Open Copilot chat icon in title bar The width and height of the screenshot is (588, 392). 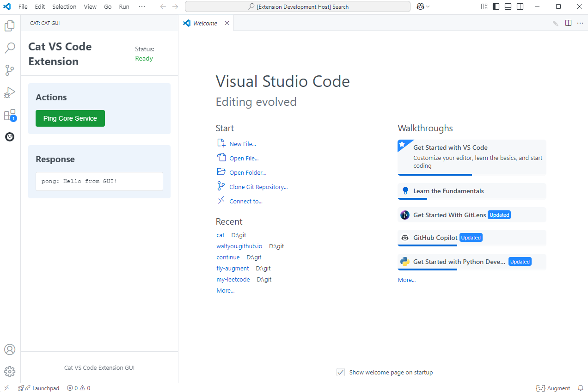(x=421, y=6)
